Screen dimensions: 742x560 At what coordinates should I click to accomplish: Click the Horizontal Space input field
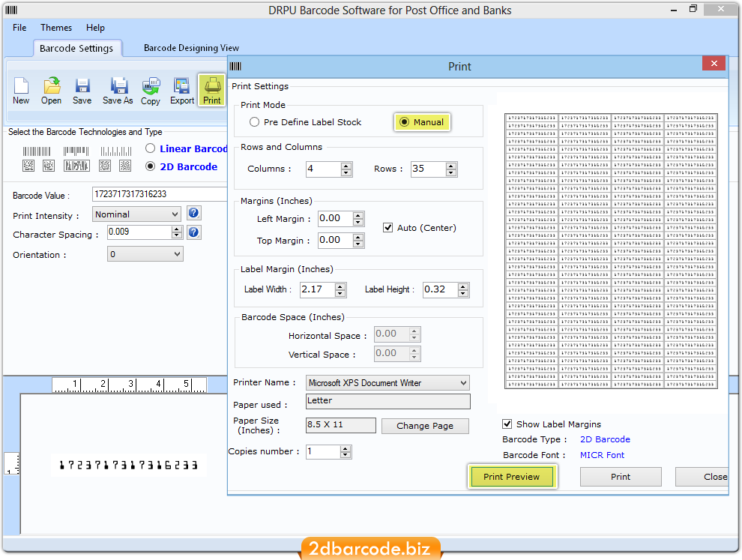click(391, 334)
